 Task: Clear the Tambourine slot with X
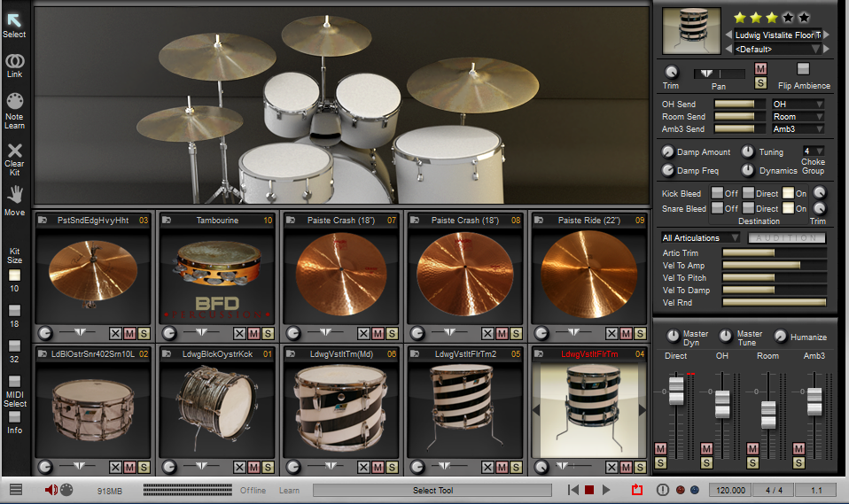coord(239,333)
